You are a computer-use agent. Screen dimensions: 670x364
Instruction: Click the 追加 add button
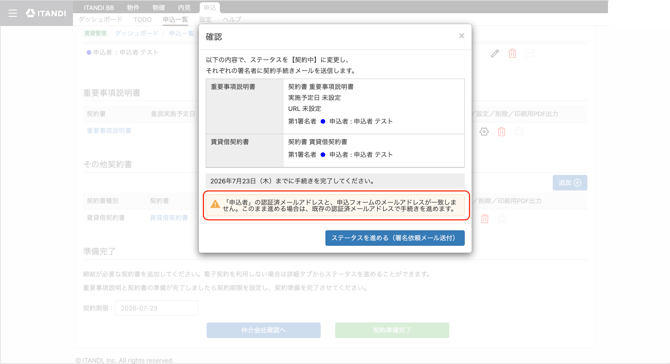570,182
